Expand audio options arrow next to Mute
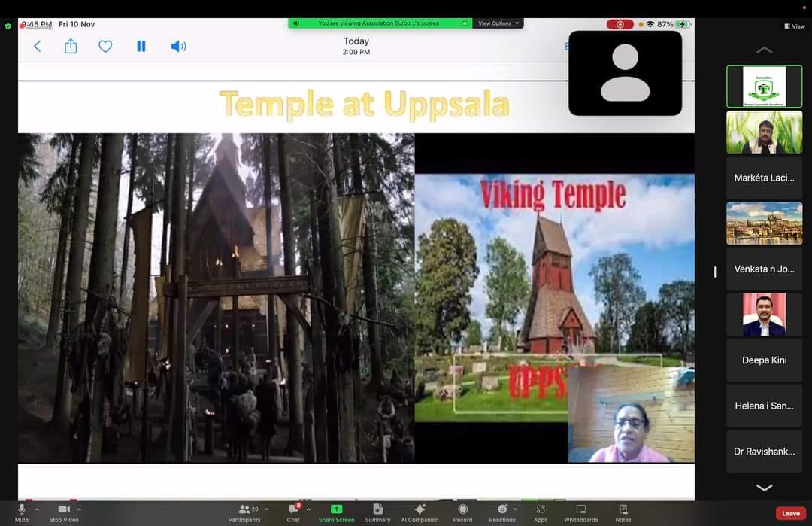812x526 pixels. tap(37, 509)
